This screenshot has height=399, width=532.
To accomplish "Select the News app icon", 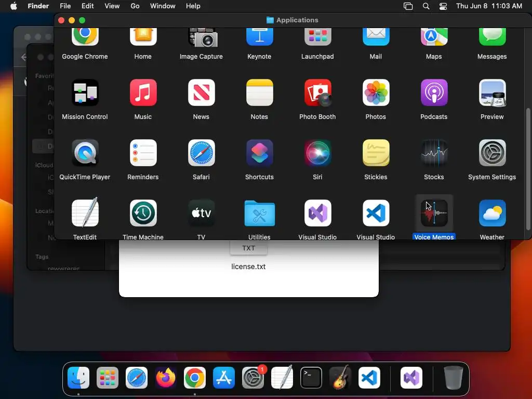I will (x=201, y=92).
